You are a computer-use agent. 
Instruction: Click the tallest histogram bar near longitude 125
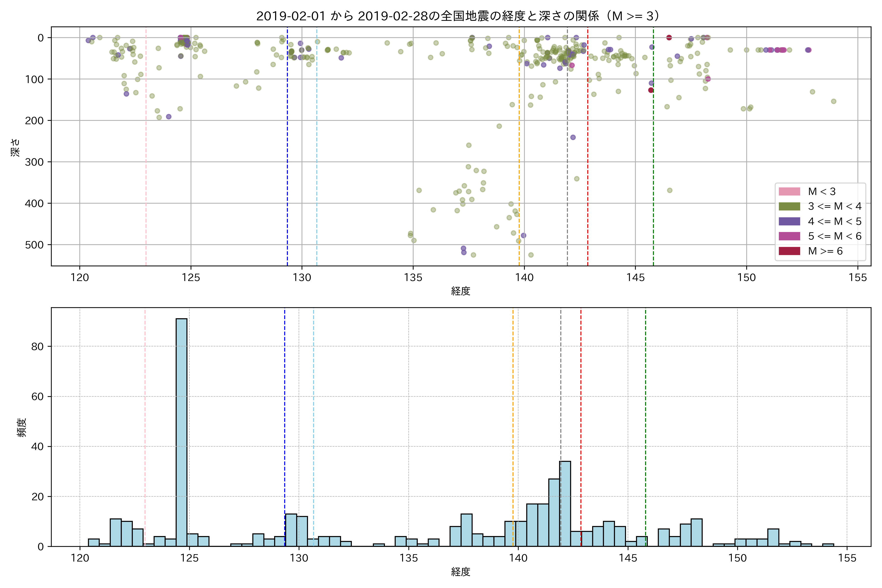click(x=182, y=431)
